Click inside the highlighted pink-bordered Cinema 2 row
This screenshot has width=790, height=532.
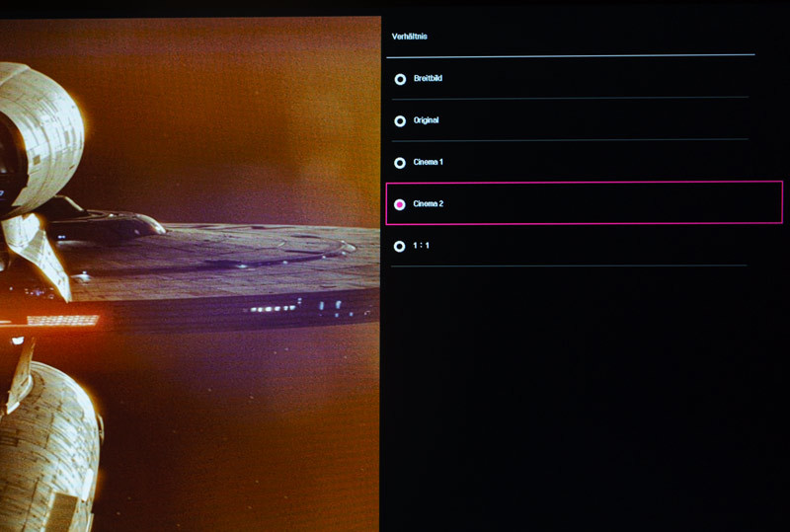pyautogui.click(x=592, y=203)
